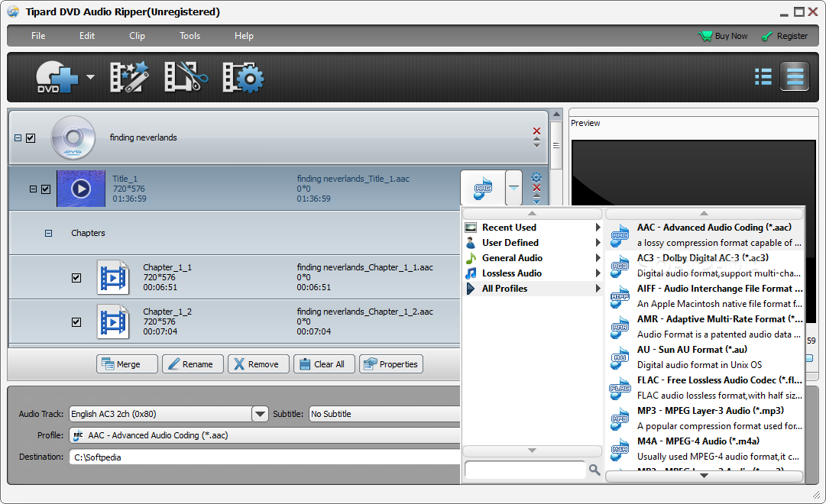826x504 pixels.
Task: Click the Register link
Action: (785, 36)
